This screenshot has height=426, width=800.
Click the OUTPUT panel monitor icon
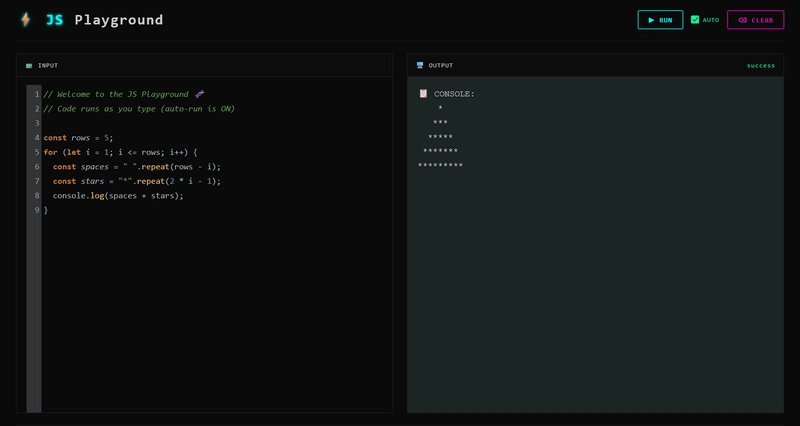click(x=420, y=65)
